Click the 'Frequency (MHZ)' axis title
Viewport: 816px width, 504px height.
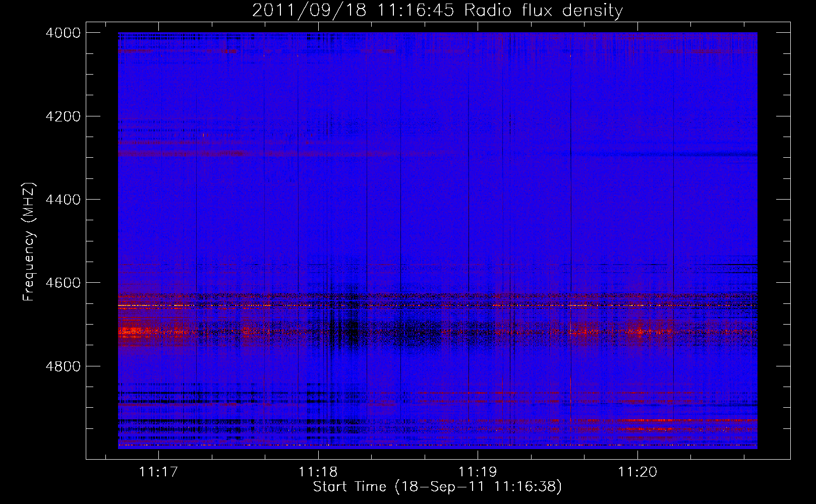[x=29, y=242]
